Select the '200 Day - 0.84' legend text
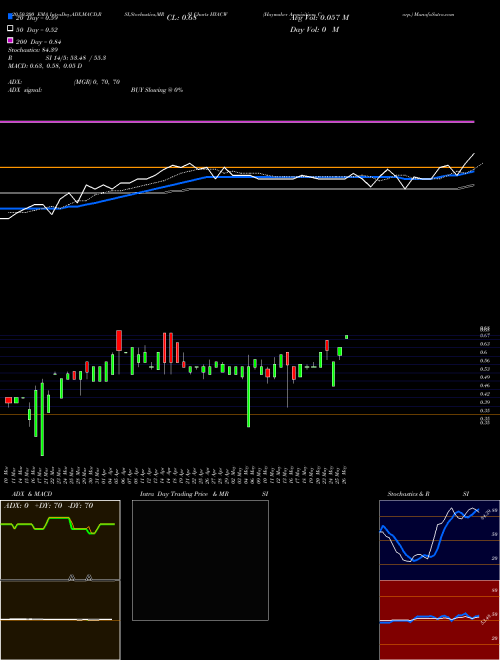Screen dimensions: 500x660 pos(39,42)
